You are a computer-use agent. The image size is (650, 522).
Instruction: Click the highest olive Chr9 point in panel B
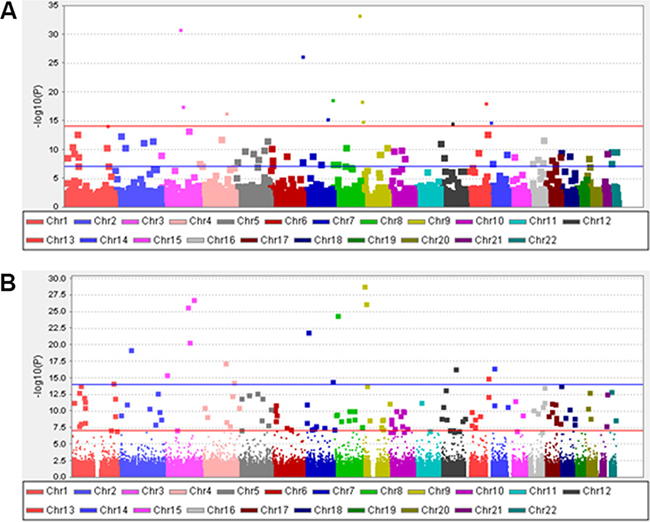pos(365,287)
